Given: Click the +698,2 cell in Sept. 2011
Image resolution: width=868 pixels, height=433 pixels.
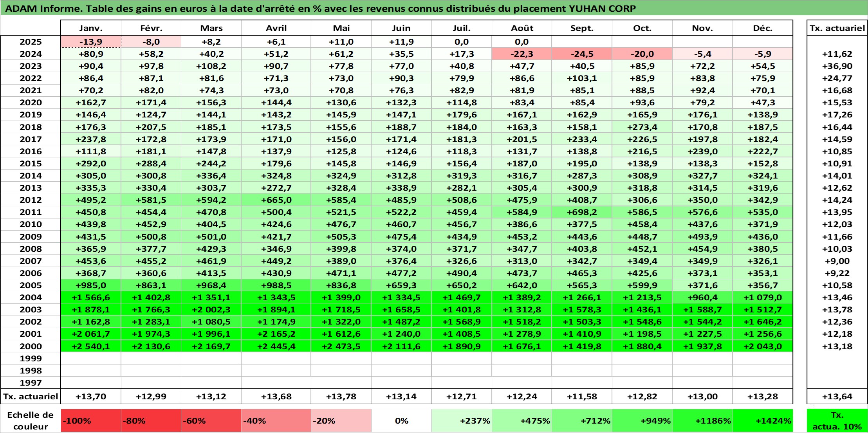Looking at the screenshot, I should coord(582,212).
